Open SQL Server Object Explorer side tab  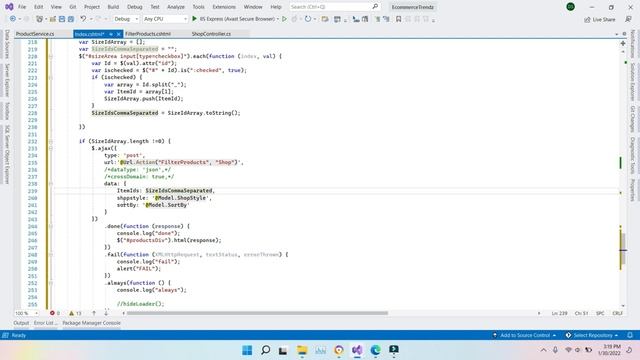point(7,154)
